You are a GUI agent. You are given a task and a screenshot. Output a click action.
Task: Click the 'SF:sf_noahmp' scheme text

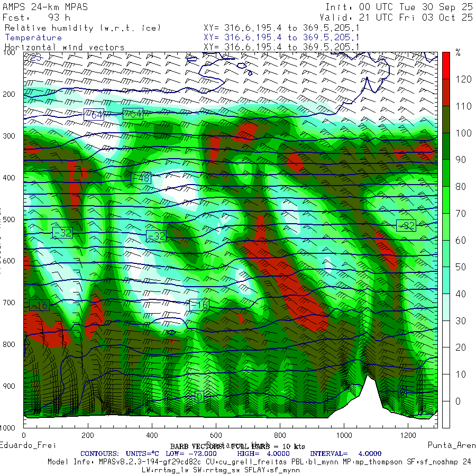(432, 462)
